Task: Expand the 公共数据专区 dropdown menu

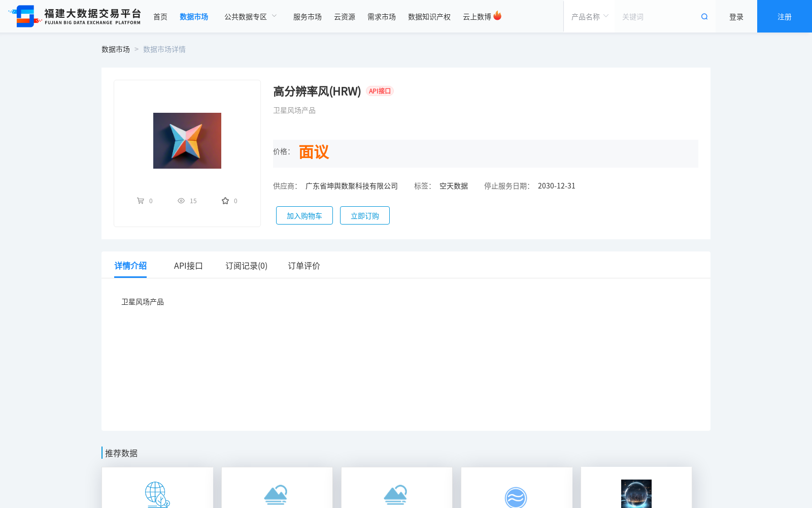Action: pyautogui.click(x=251, y=17)
